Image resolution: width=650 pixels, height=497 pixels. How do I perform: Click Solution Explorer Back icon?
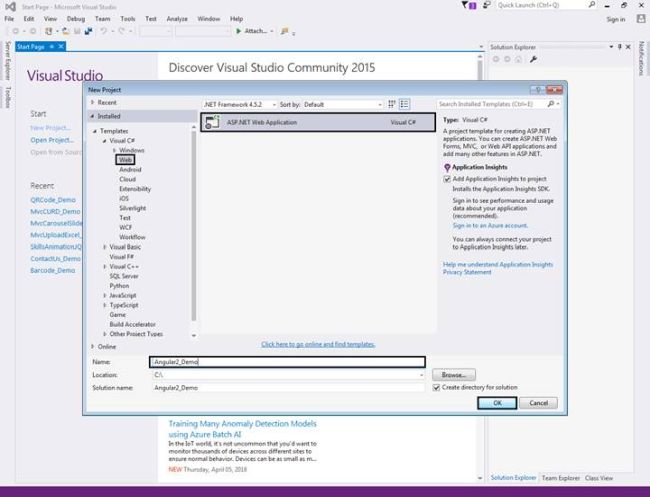(x=496, y=59)
